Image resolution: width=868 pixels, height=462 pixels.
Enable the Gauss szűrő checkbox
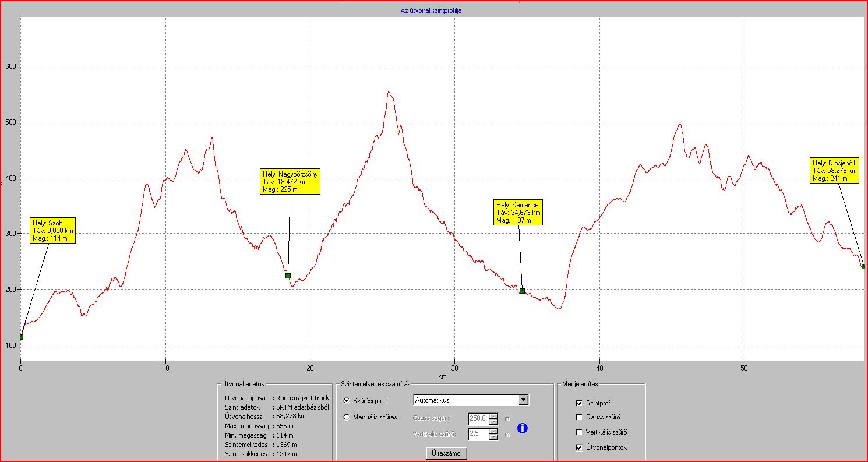point(579,417)
